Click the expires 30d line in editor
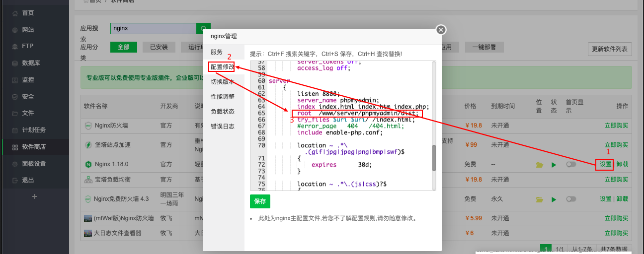Image resolution: width=644 pixels, height=254 pixels. tap(341, 165)
